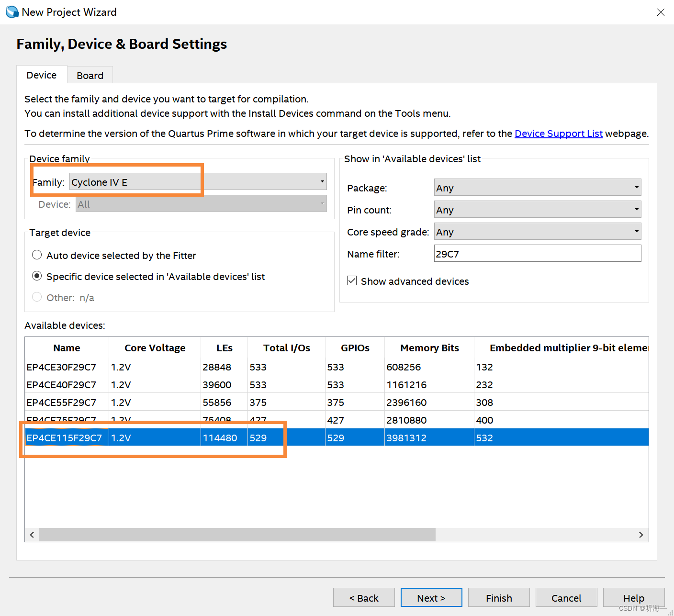This screenshot has height=616, width=674.
Task: Switch to the Board tab
Action: [x=90, y=76]
